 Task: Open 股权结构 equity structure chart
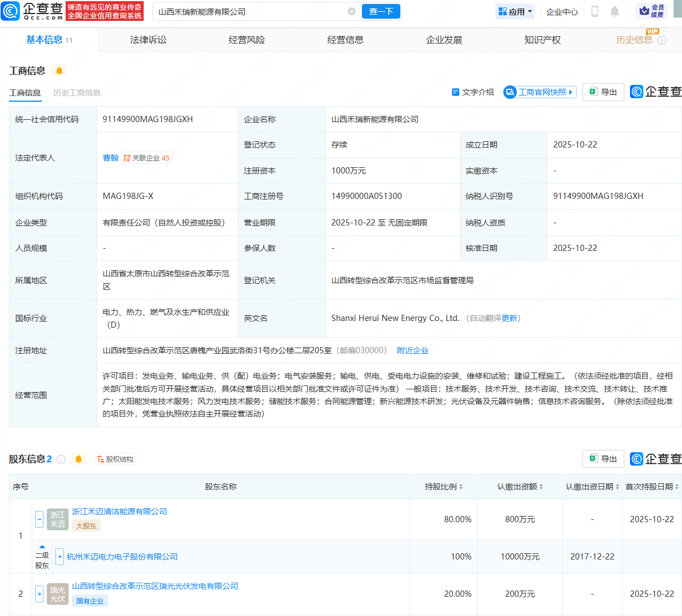115,459
